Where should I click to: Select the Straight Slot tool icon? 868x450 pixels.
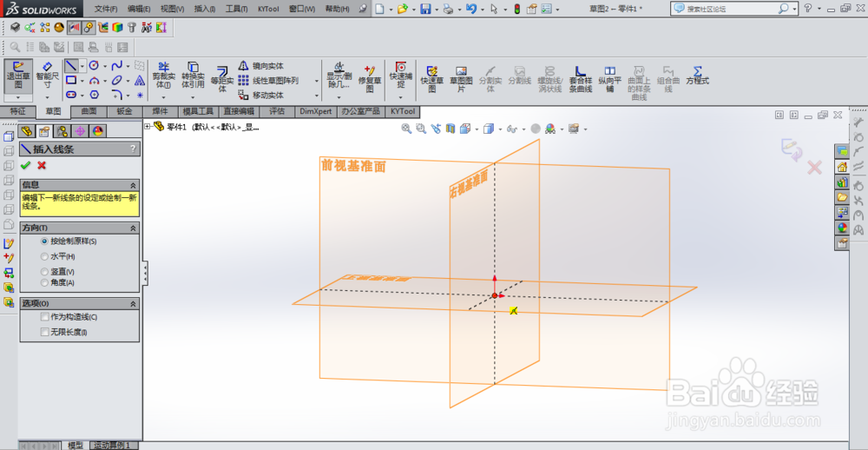pyautogui.click(x=71, y=95)
